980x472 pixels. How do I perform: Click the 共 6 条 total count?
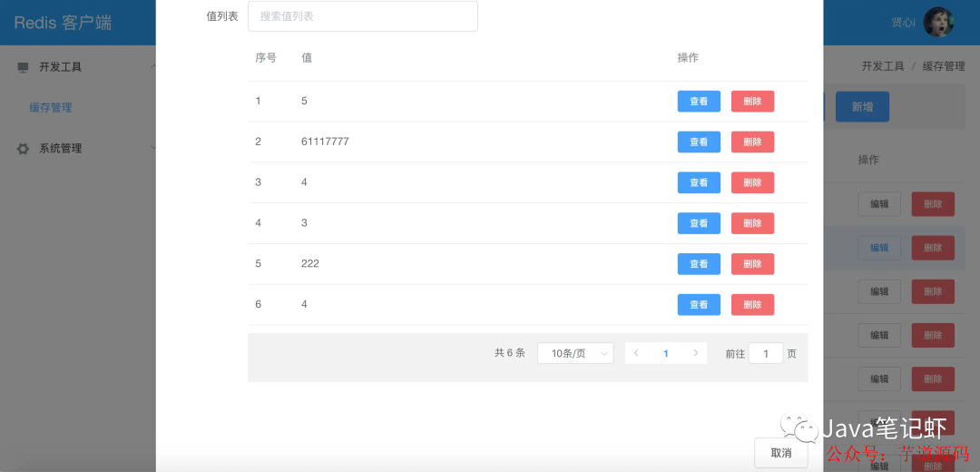click(510, 353)
